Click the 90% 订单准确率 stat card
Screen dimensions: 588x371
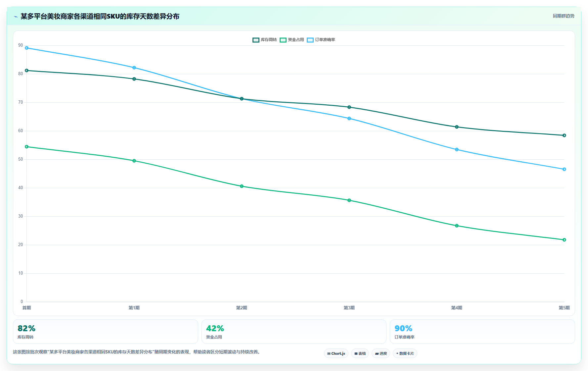[482, 332]
